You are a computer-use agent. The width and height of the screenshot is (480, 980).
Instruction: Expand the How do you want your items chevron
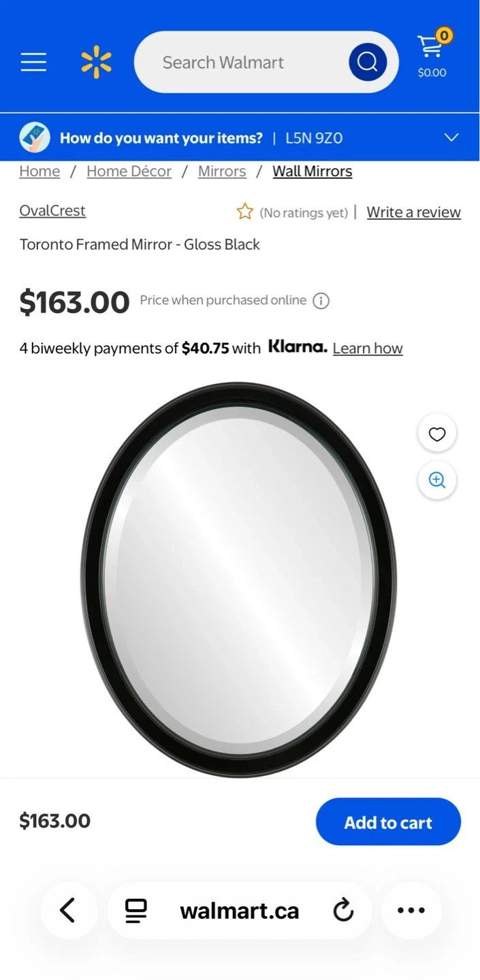451,137
